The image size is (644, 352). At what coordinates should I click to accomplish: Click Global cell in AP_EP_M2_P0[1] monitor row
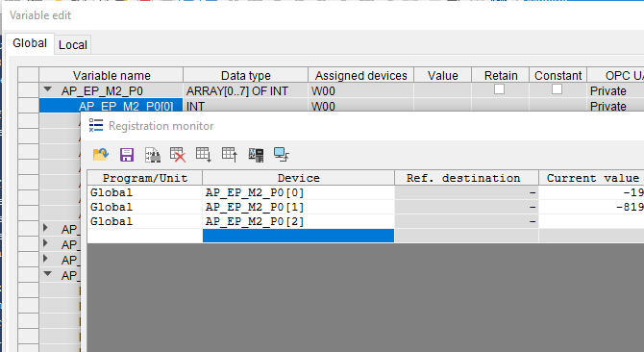click(x=145, y=207)
